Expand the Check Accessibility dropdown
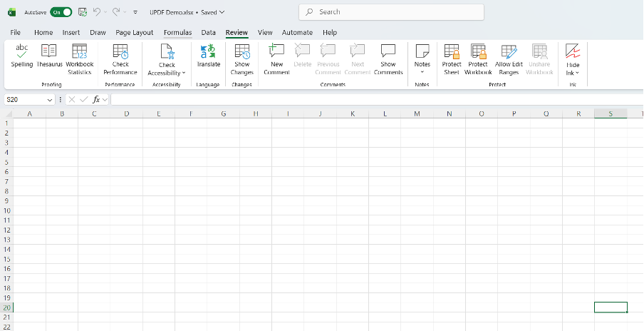The width and height of the screenshot is (644, 331). (184, 73)
